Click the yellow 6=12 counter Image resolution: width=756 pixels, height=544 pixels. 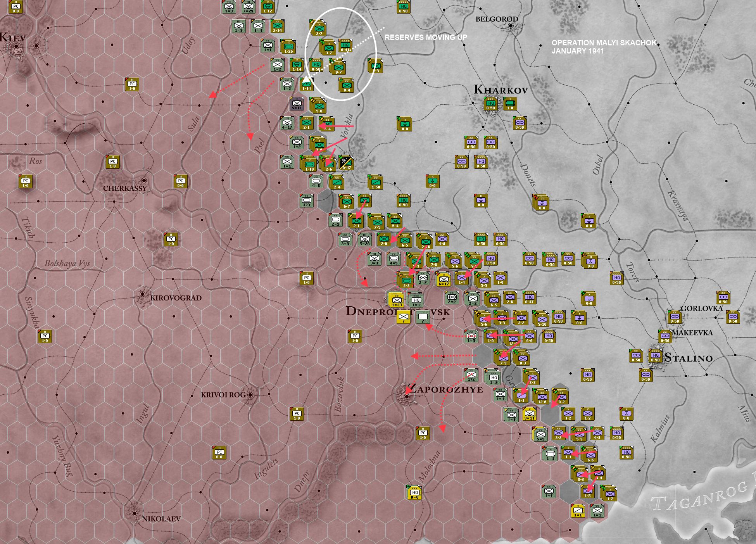[x=443, y=279]
